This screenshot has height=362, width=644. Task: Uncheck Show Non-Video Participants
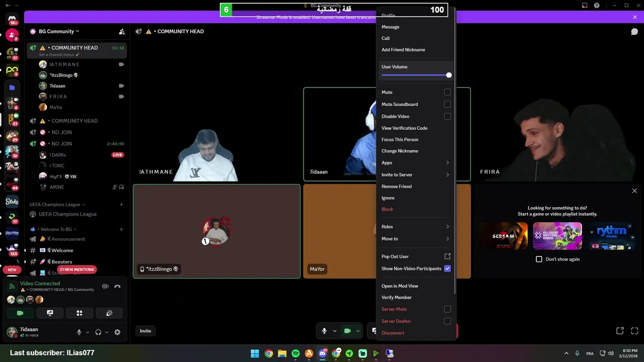[447, 268]
